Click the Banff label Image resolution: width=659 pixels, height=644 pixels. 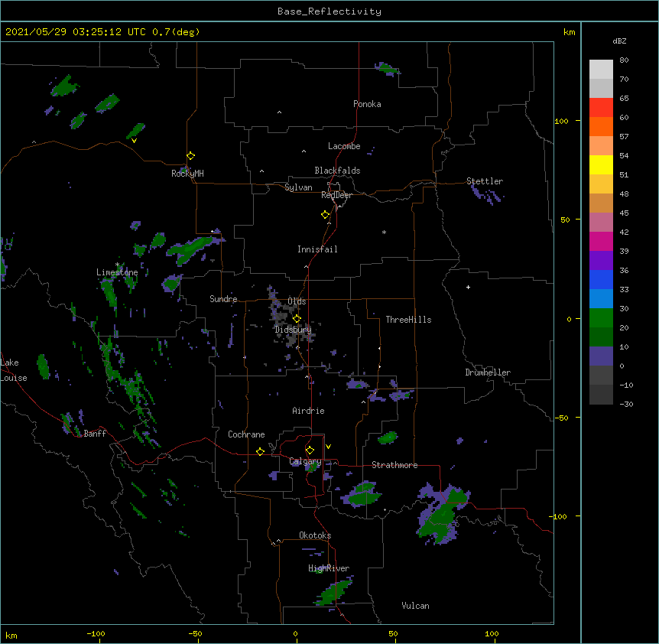click(95, 434)
